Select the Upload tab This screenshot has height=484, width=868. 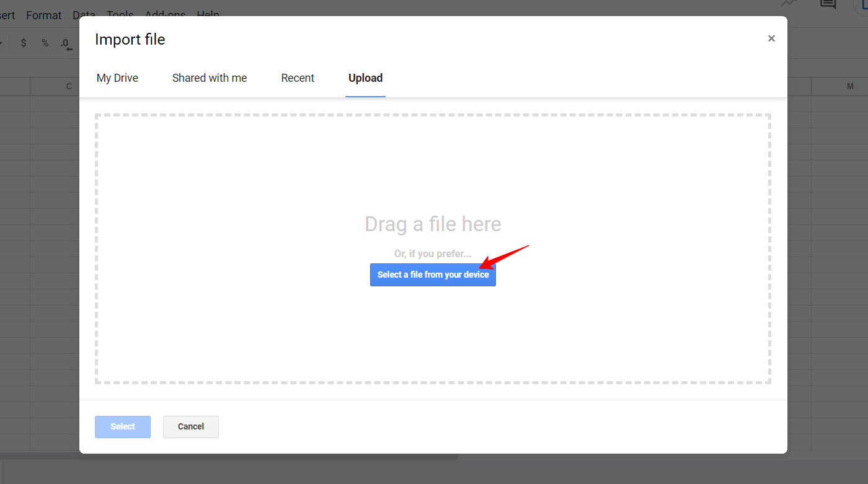click(x=365, y=77)
